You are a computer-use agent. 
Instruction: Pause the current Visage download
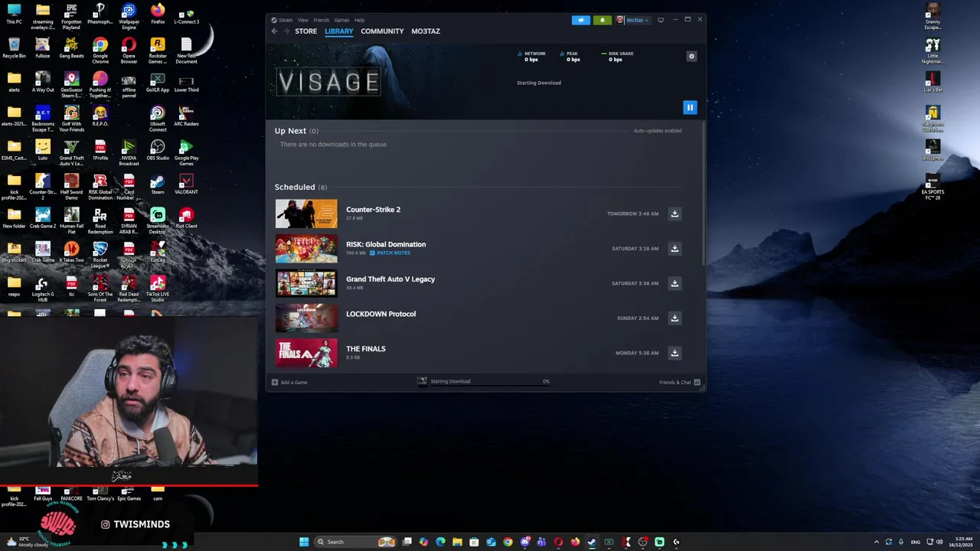(690, 108)
